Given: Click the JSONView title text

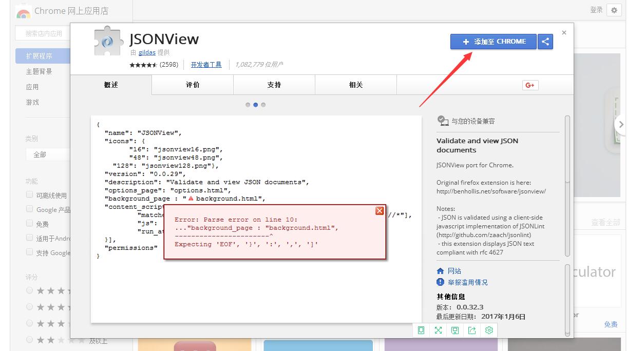Looking at the screenshot, I should click(164, 39).
